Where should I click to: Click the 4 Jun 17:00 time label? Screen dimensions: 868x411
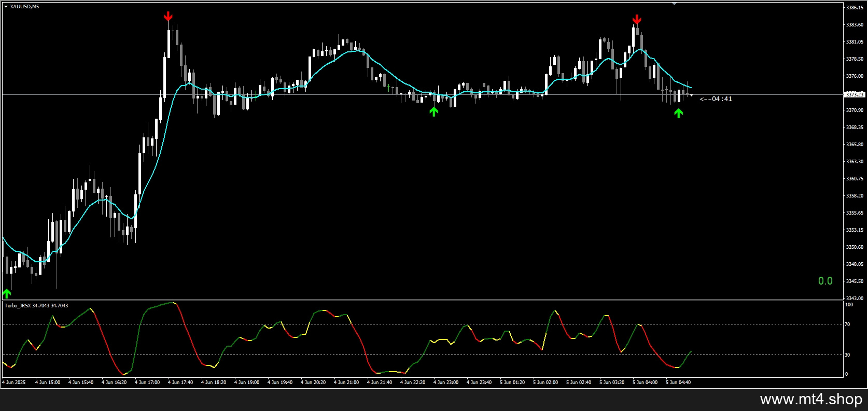pyautogui.click(x=147, y=382)
